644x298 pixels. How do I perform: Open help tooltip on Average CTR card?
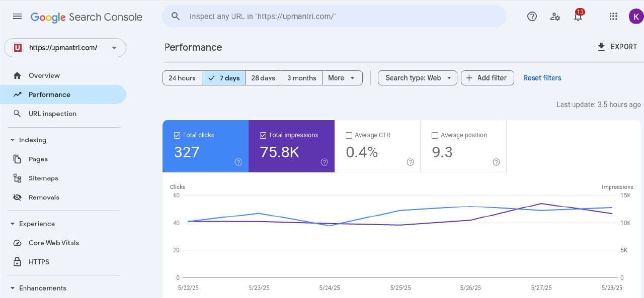(x=411, y=162)
